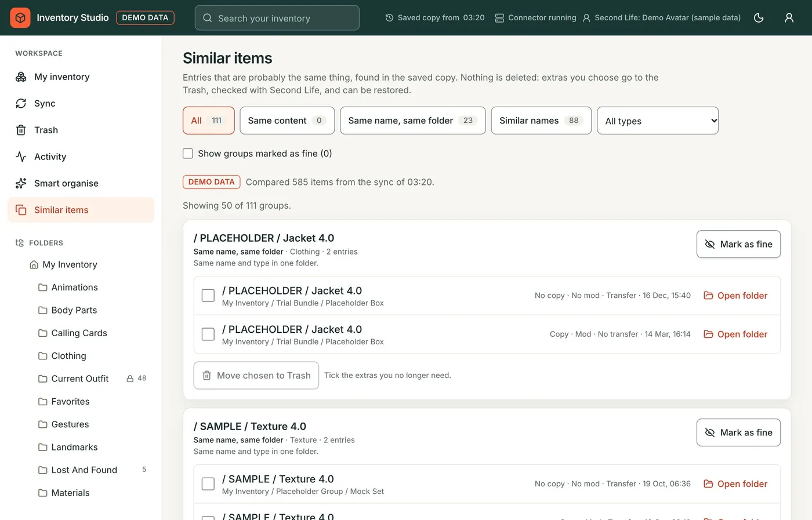Enable Show groups marked as fine checkbox
Viewport: 812px width, 520px height.
pyautogui.click(x=188, y=154)
